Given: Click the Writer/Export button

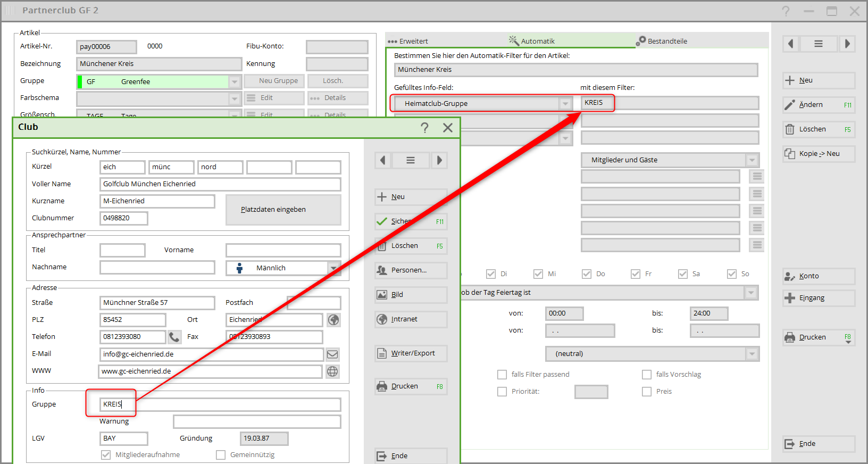Looking at the screenshot, I should coord(411,353).
